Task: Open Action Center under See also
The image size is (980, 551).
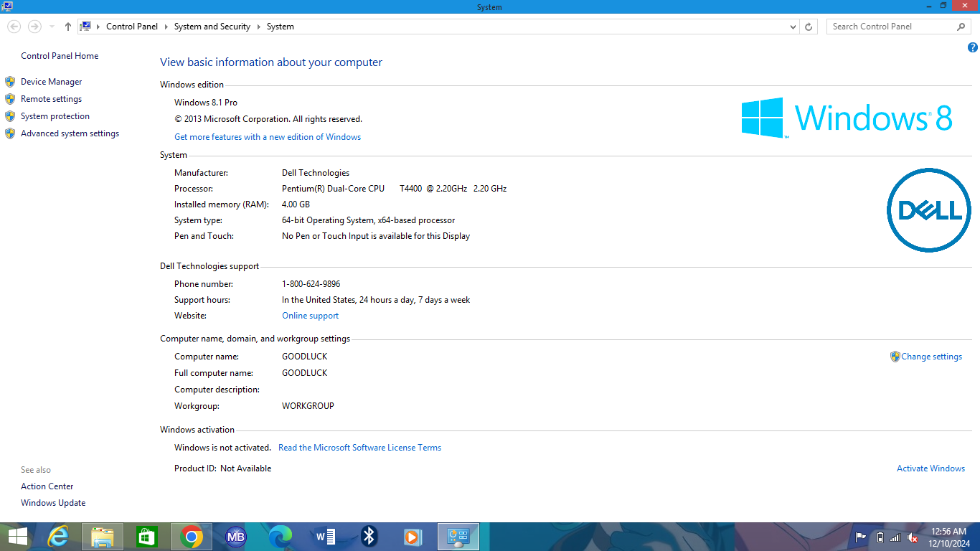Action: [47, 486]
